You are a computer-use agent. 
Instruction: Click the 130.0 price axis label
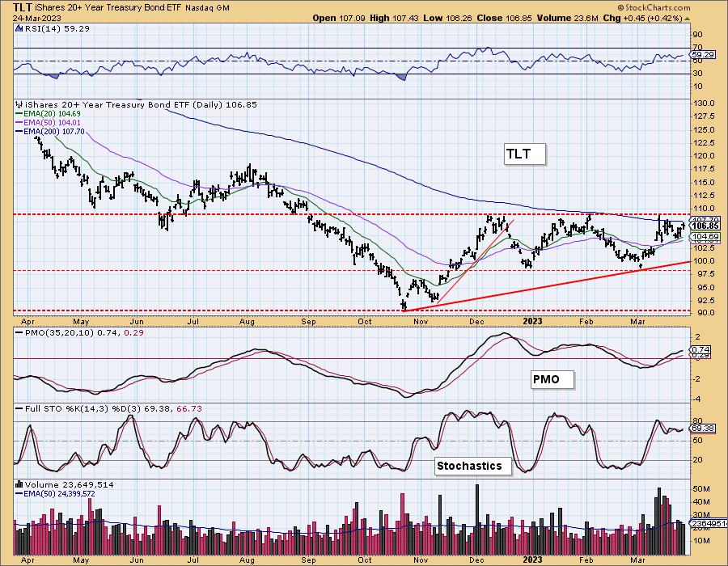point(705,103)
